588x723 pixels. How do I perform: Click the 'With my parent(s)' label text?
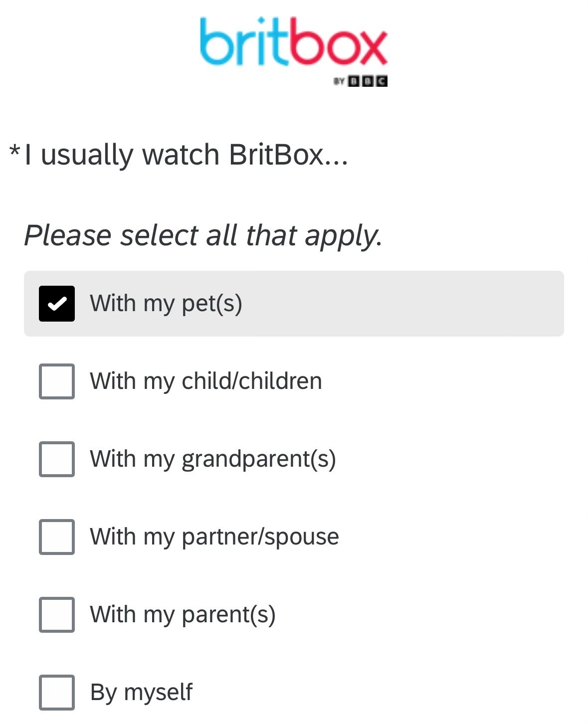point(183,615)
